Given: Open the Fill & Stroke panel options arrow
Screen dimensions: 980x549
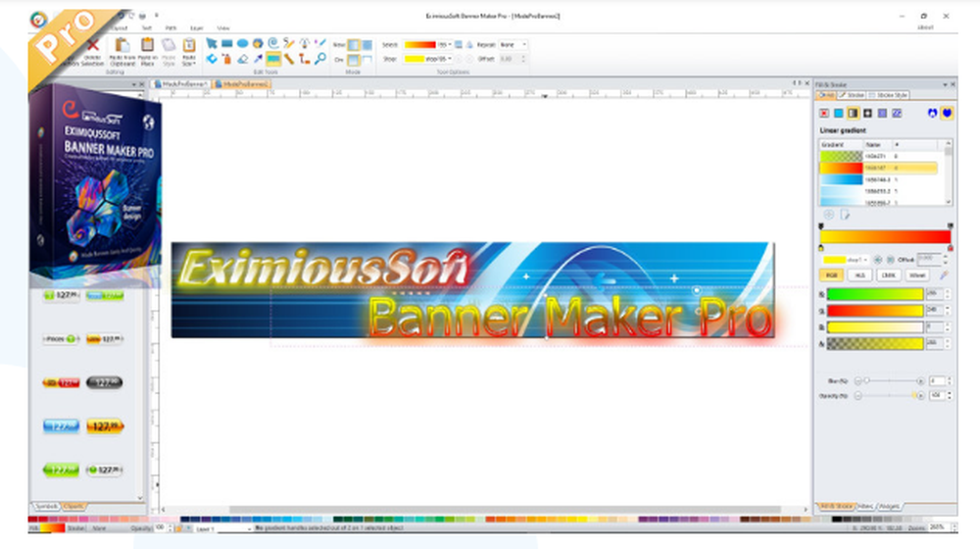Looking at the screenshot, I should pos(945,84).
